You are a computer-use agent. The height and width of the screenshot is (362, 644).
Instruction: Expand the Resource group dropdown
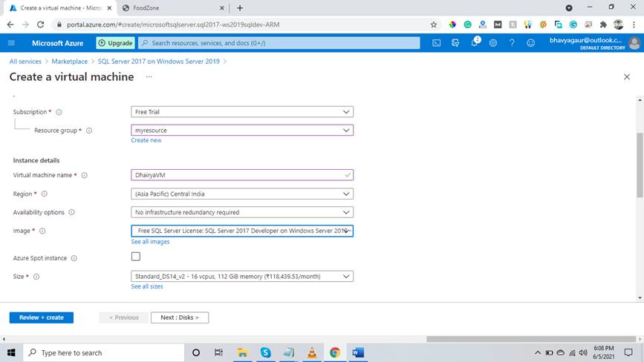pos(242,131)
